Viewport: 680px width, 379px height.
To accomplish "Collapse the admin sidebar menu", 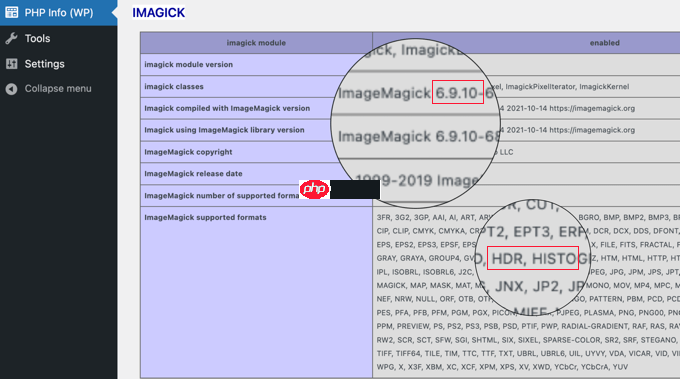I will pyautogui.click(x=59, y=89).
